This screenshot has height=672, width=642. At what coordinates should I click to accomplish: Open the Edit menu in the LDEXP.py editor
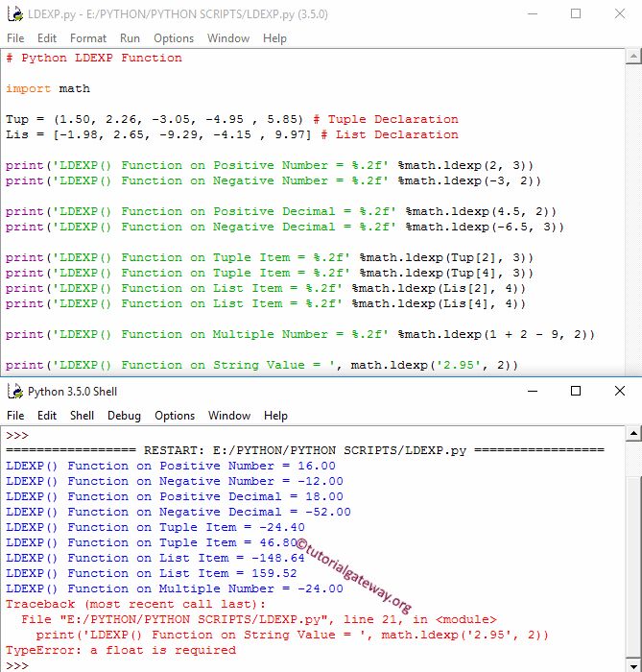click(x=47, y=38)
